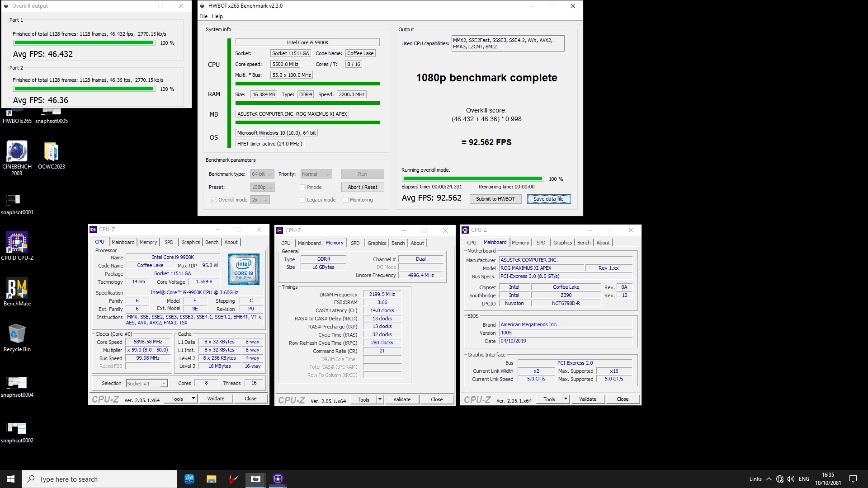The image size is (868, 488).
Task: Enable Pmode checkbox
Action: (302, 187)
